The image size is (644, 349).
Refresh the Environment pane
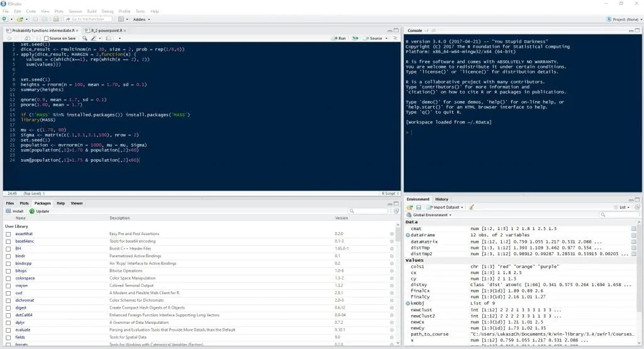637,208
